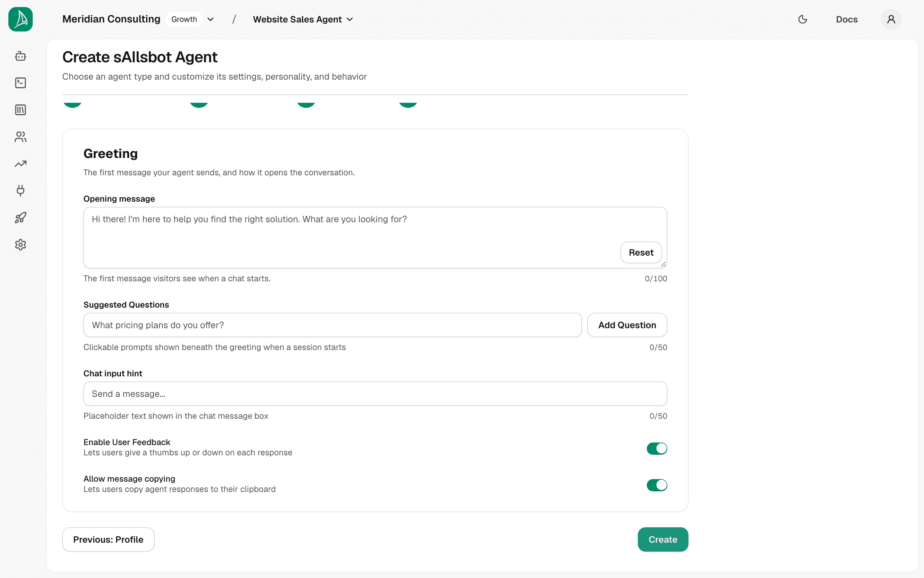
Task: Open the users sidebar icon
Action: (x=21, y=137)
